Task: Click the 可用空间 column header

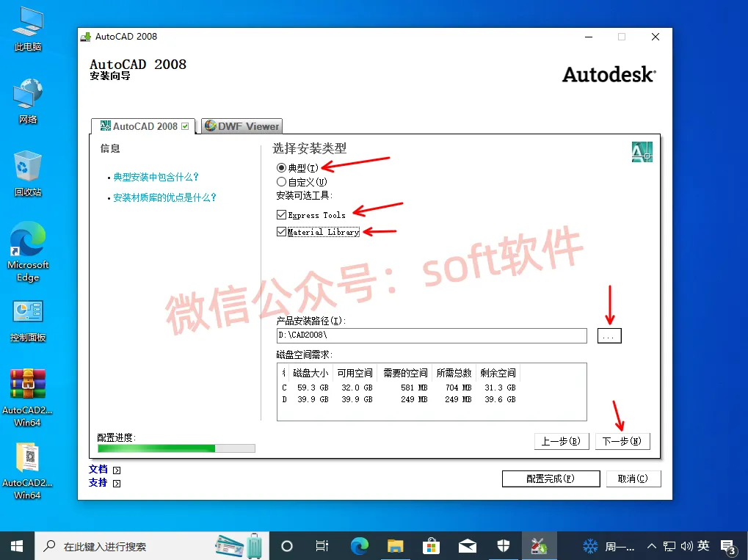Action: coord(355,373)
